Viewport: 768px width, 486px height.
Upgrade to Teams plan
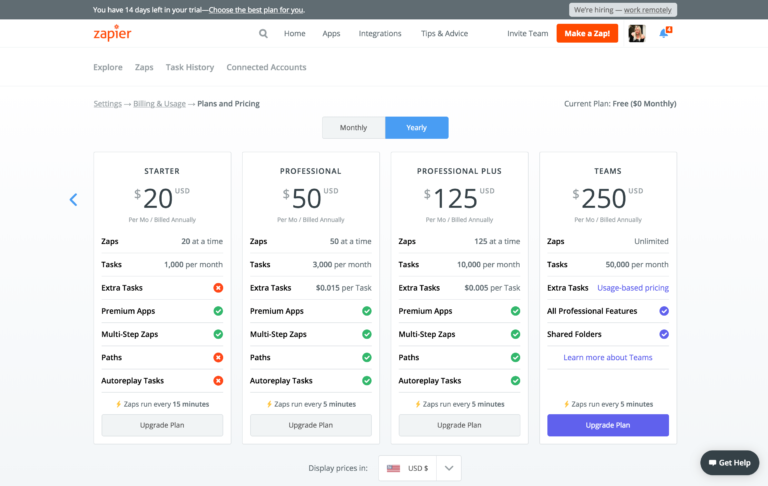tap(608, 425)
